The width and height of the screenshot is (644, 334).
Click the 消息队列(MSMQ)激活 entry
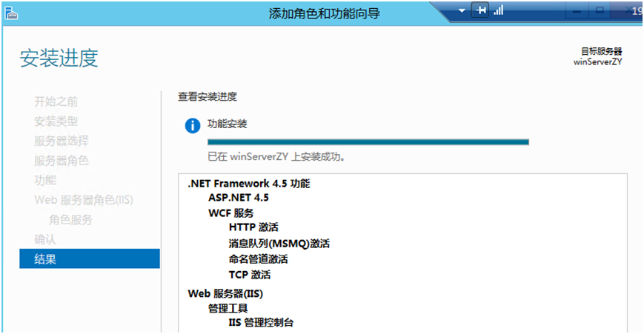pyautogui.click(x=279, y=244)
